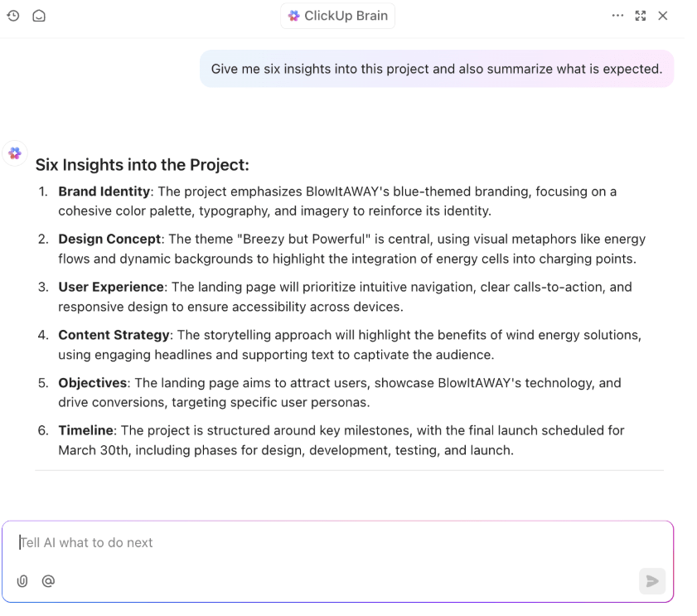Click the Objectives insight item
Image resolution: width=697 pixels, height=616 pixels.
(330, 392)
